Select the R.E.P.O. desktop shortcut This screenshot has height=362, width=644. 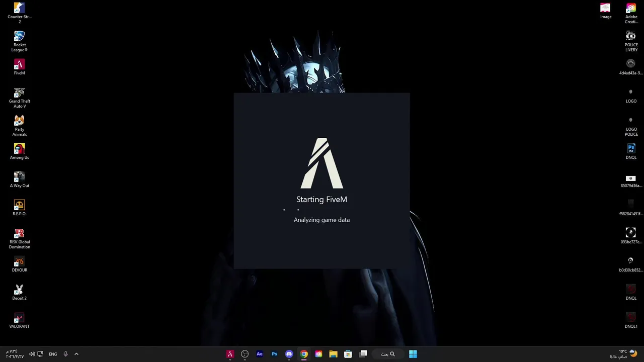click(x=19, y=208)
